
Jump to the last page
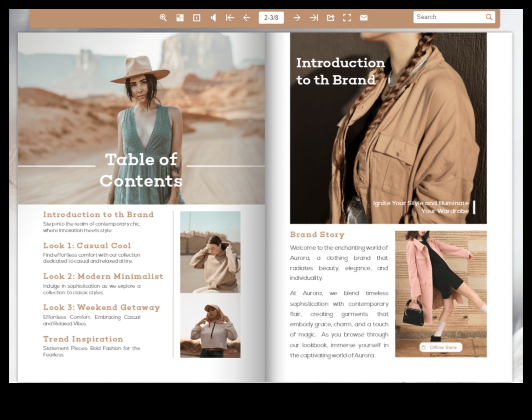coord(314,18)
